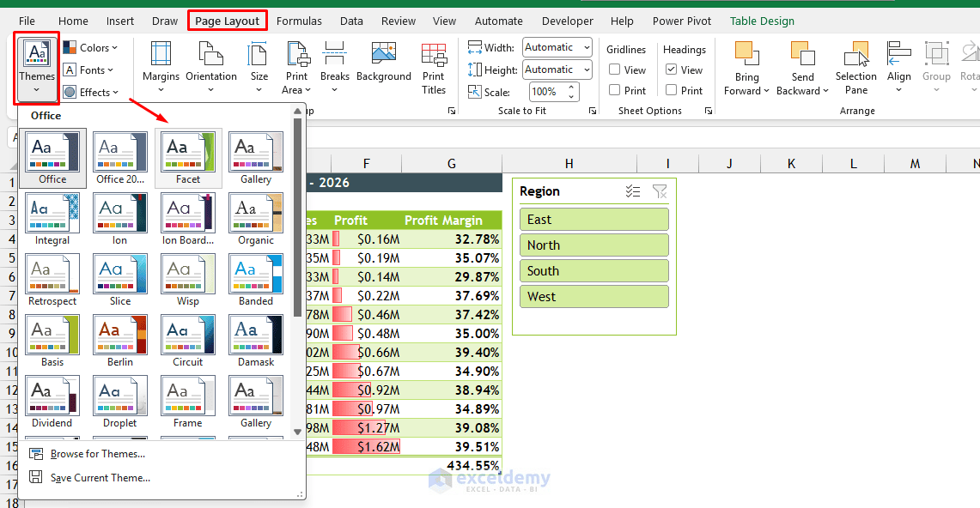Open Print Titles settings

tap(434, 68)
